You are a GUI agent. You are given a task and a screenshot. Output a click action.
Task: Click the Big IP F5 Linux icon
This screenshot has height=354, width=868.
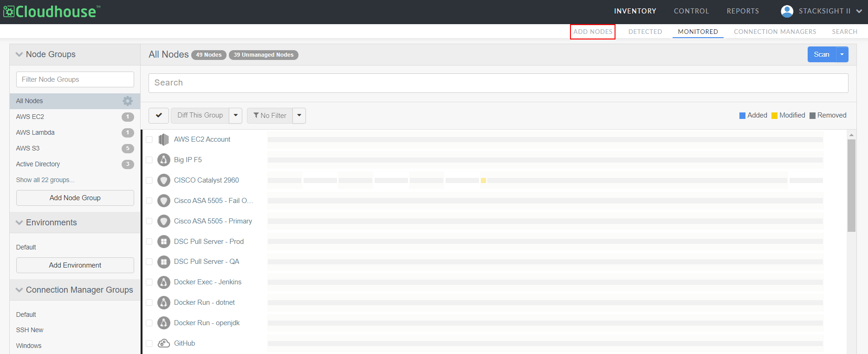[163, 160]
